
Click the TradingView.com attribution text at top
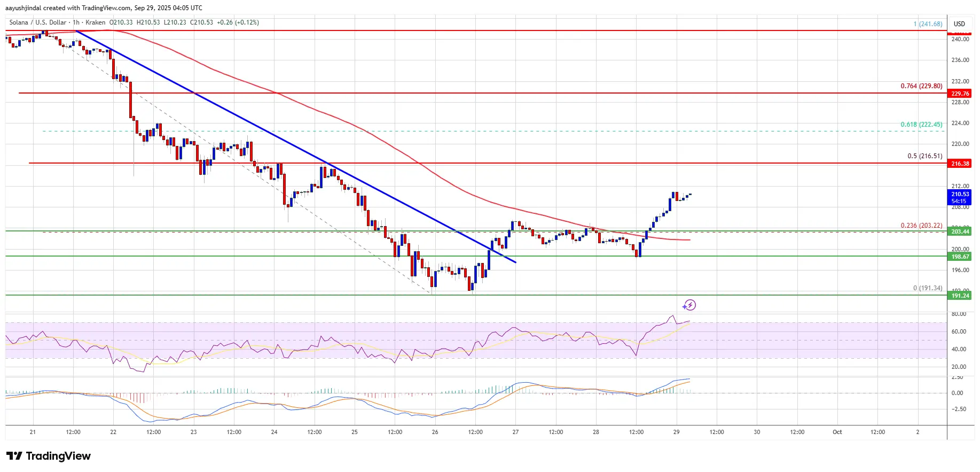(115, 8)
